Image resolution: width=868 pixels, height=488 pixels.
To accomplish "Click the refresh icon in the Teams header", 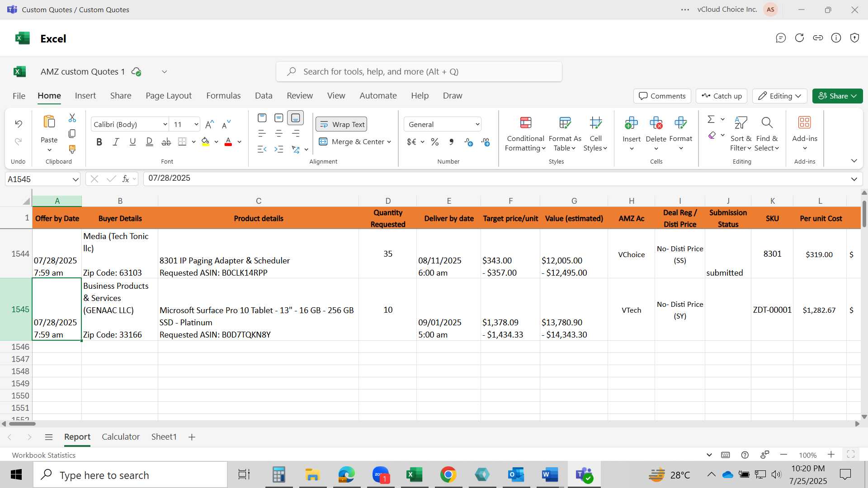I will (799, 38).
